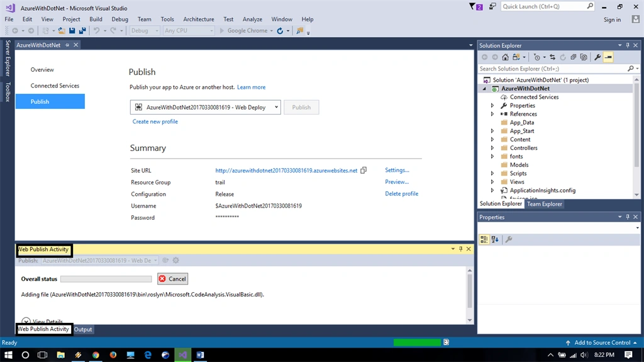The width and height of the screenshot is (644, 362).
Task: Copy the Site URL using the copy icon
Action: click(x=364, y=171)
